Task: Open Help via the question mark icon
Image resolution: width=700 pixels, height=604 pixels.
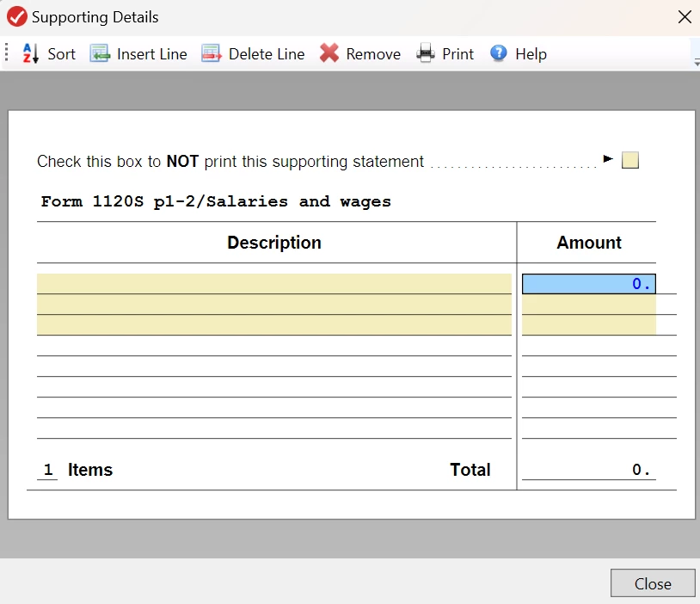Action: (499, 53)
